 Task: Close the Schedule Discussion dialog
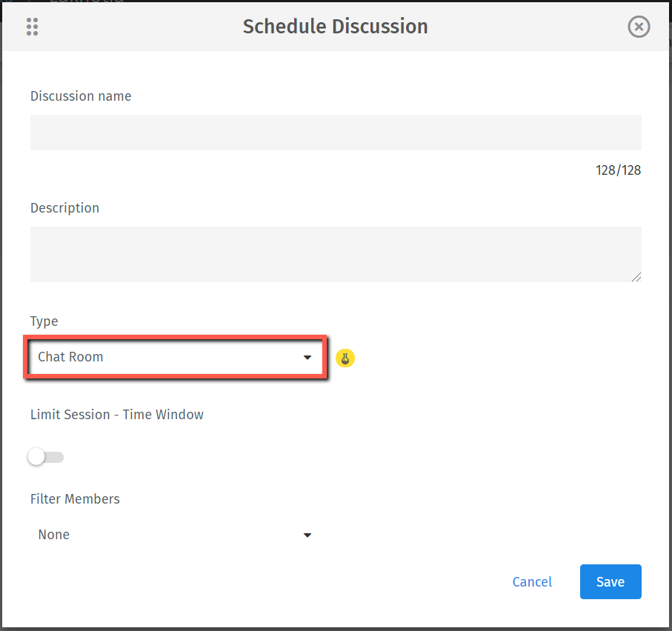[x=639, y=27]
